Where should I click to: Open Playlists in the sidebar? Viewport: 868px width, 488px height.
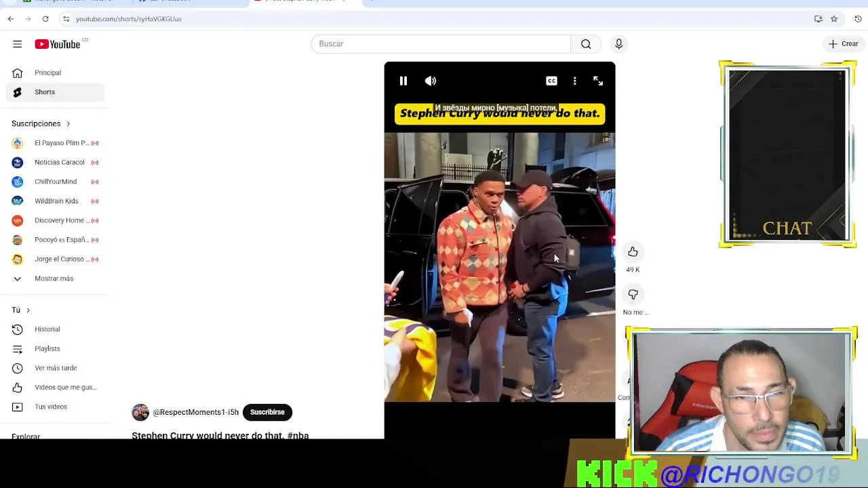pos(55,348)
